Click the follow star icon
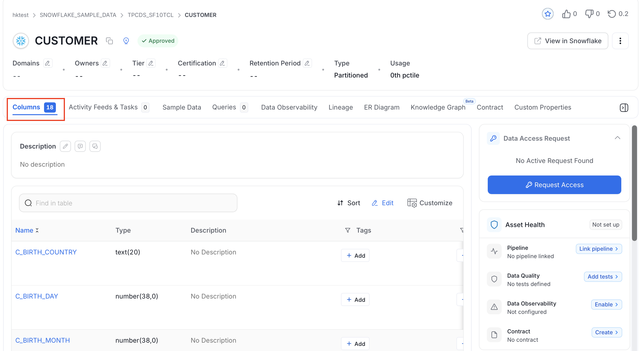644x351 pixels. pyautogui.click(x=548, y=14)
